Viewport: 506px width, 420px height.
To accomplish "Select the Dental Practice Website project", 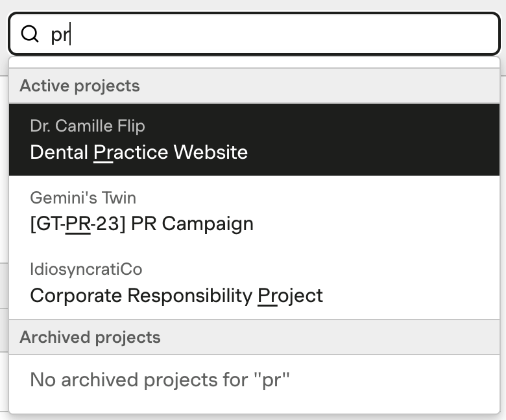I will [254, 139].
